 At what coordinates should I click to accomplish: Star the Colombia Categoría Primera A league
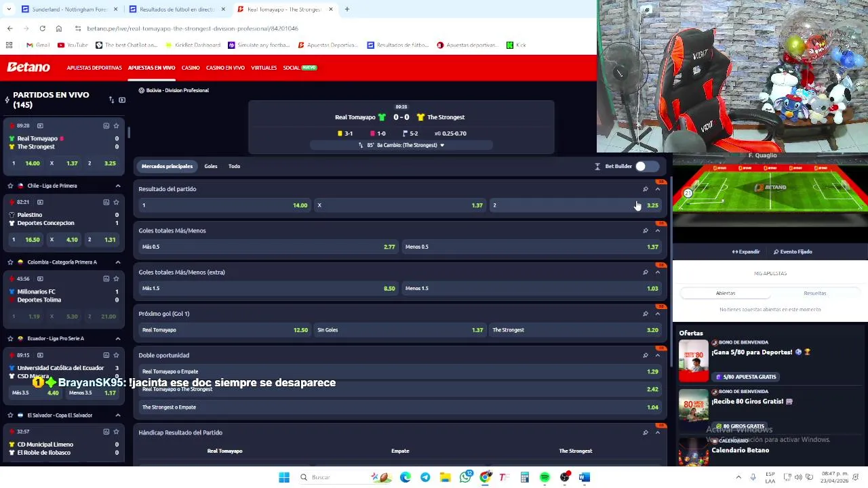click(x=10, y=262)
